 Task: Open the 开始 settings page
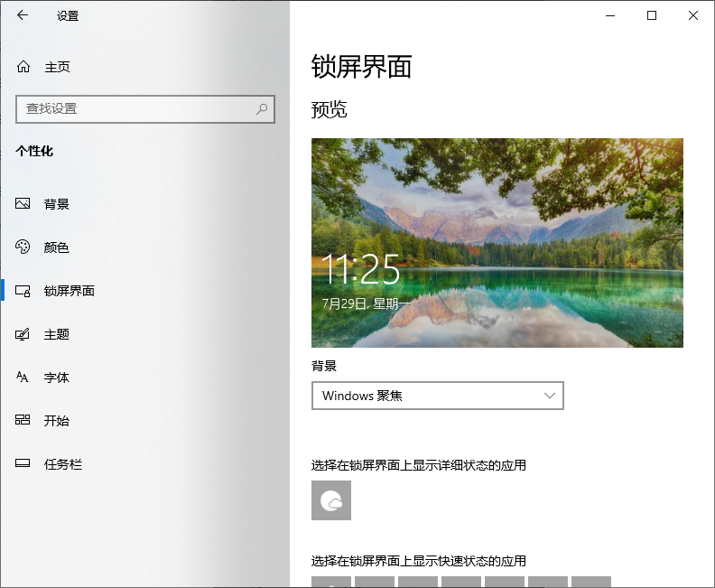point(145,420)
